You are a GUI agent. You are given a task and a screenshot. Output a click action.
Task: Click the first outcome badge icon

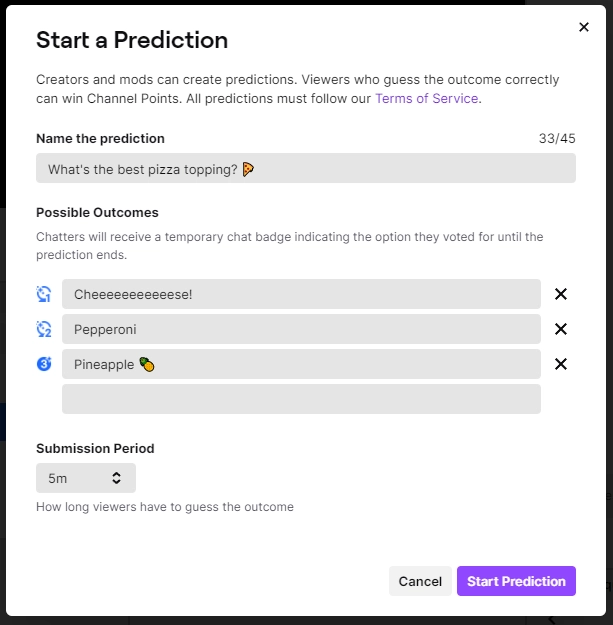44,294
